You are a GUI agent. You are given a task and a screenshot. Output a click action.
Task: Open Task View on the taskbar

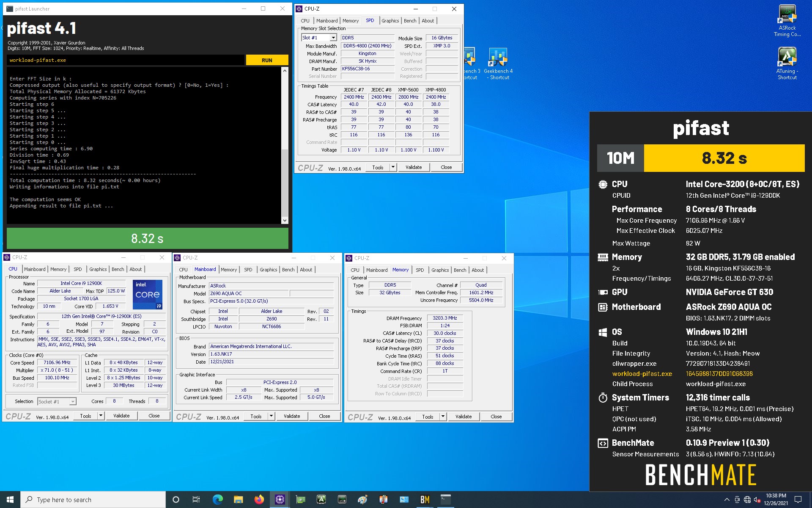(196, 500)
